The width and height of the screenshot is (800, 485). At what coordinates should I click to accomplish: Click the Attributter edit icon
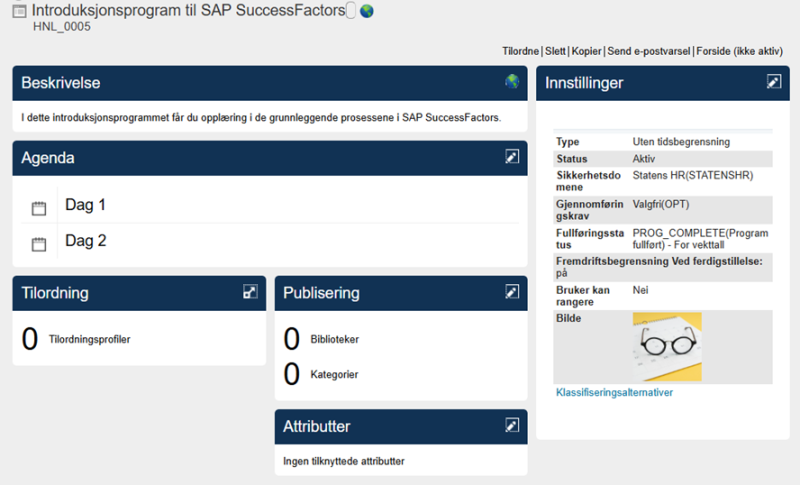512,425
